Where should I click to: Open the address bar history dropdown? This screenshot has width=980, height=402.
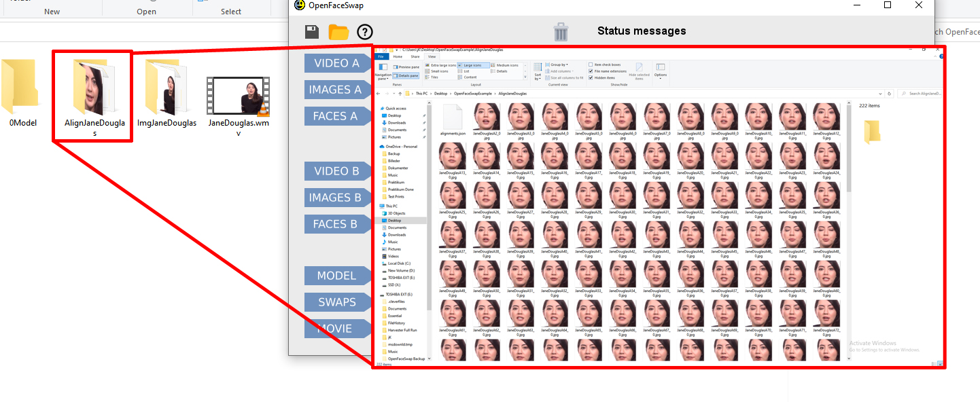(880, 94)
